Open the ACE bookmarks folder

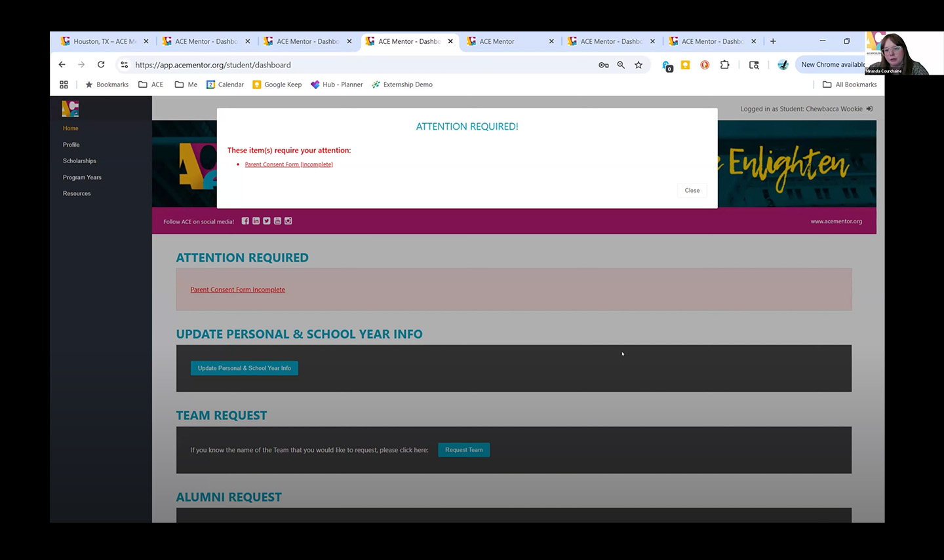pos(151,84)
